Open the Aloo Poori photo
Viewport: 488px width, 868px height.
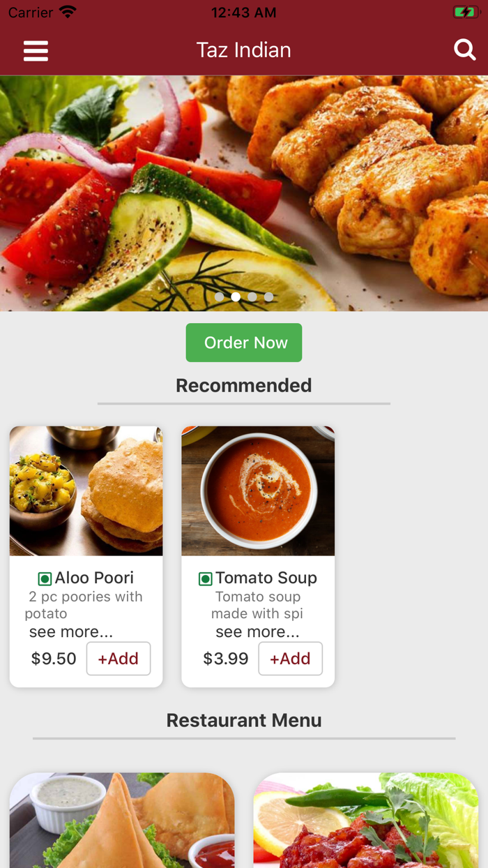click(x=86, y=491)
